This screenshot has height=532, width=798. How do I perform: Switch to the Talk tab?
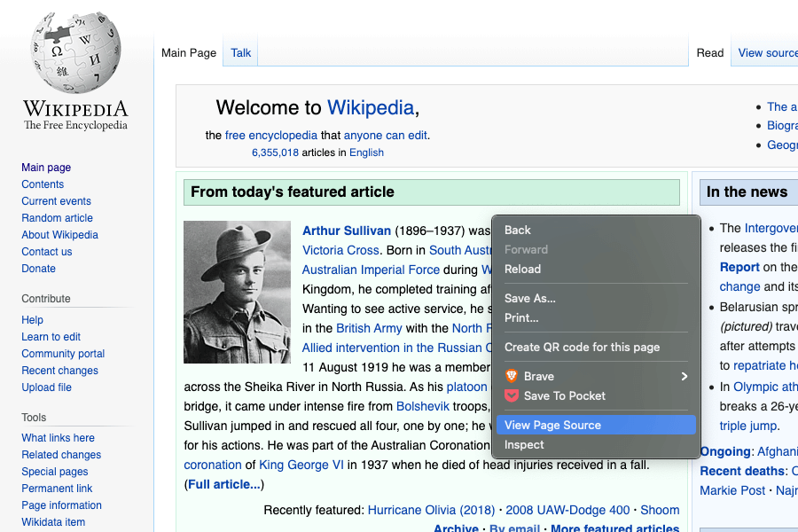pos(240,53)
